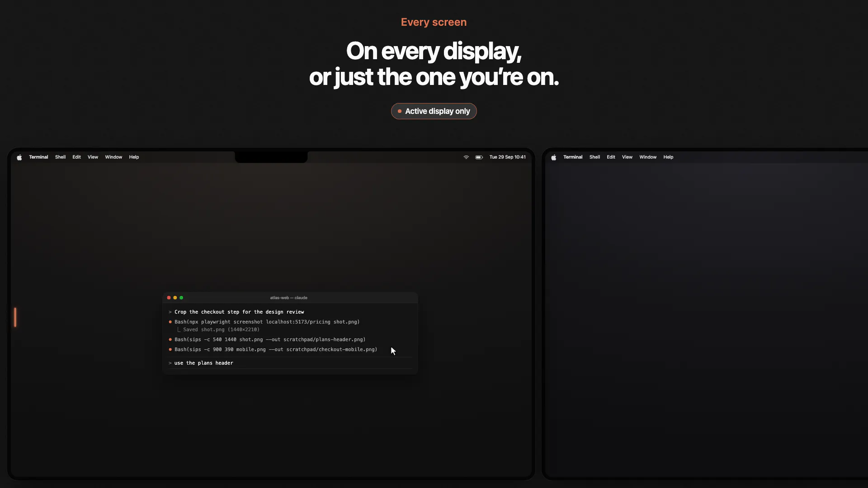Open Help menu on left display
Image resolution: width=868 pixels, height=488 pixels.
pos(134,157)
